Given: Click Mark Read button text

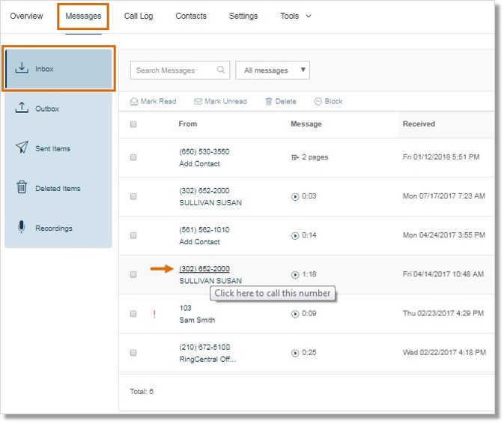Looking at the screenshot, I should click(x=159, y=101).
